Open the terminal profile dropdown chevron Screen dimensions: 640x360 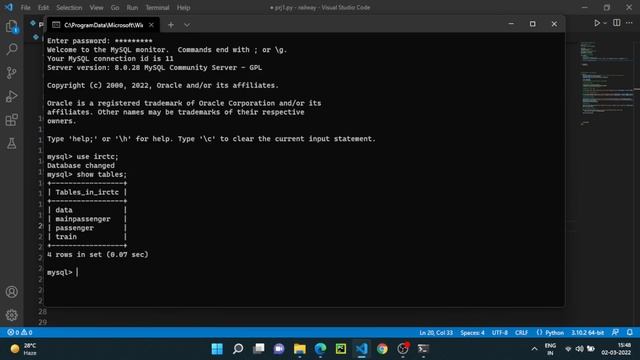point(187,25)
